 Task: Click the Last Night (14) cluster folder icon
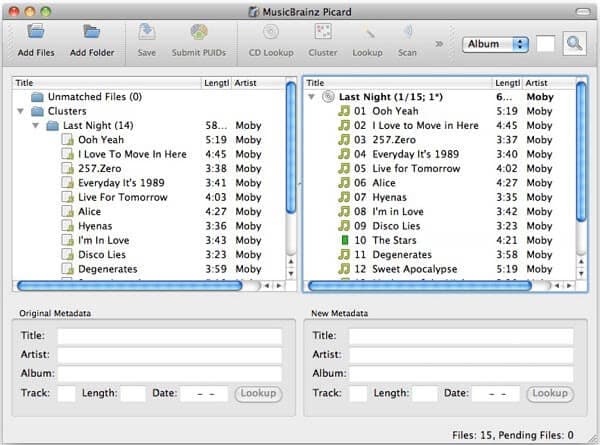[52, 126]
